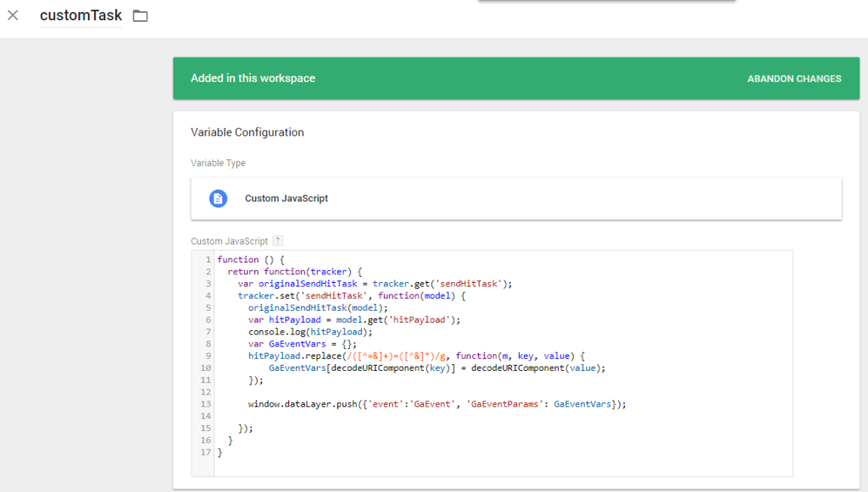This screenshot has width=868, height=492.
Task: Click the decodeURIComponent assignment line
Action: (x=437, y=368)
